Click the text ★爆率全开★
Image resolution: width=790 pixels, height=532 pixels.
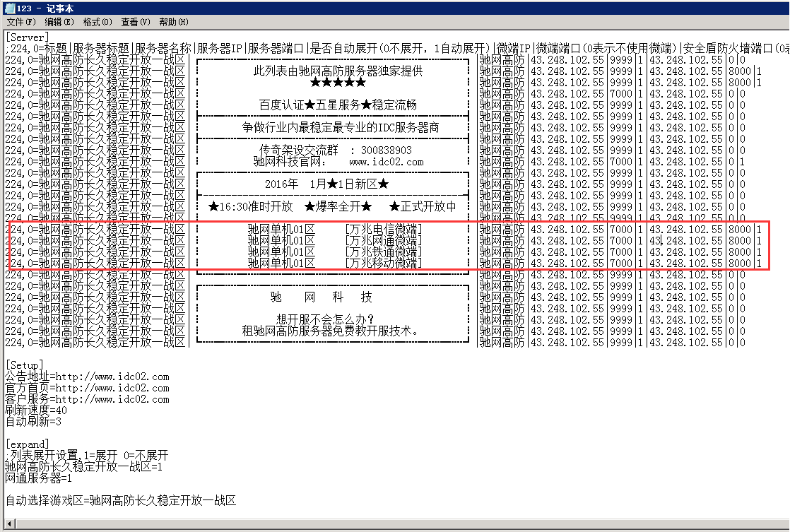[338, 206]
